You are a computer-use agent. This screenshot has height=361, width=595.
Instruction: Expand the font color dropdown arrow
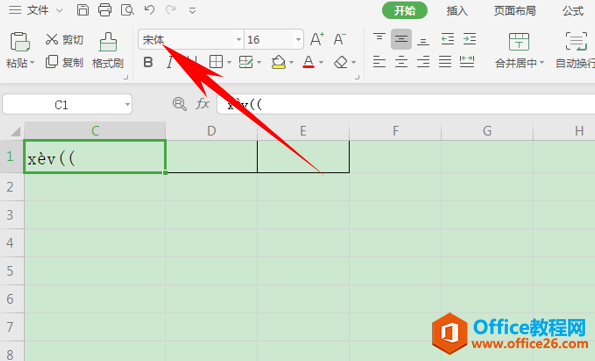tap(321, 62)
